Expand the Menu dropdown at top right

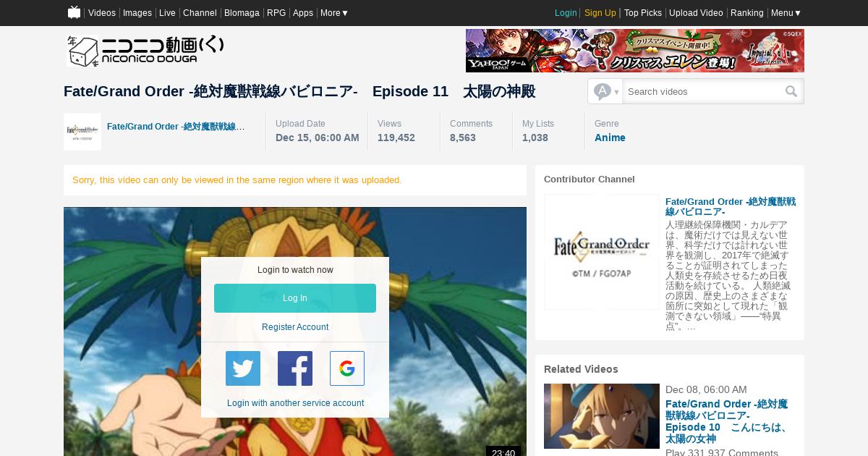tap(786, 13)
